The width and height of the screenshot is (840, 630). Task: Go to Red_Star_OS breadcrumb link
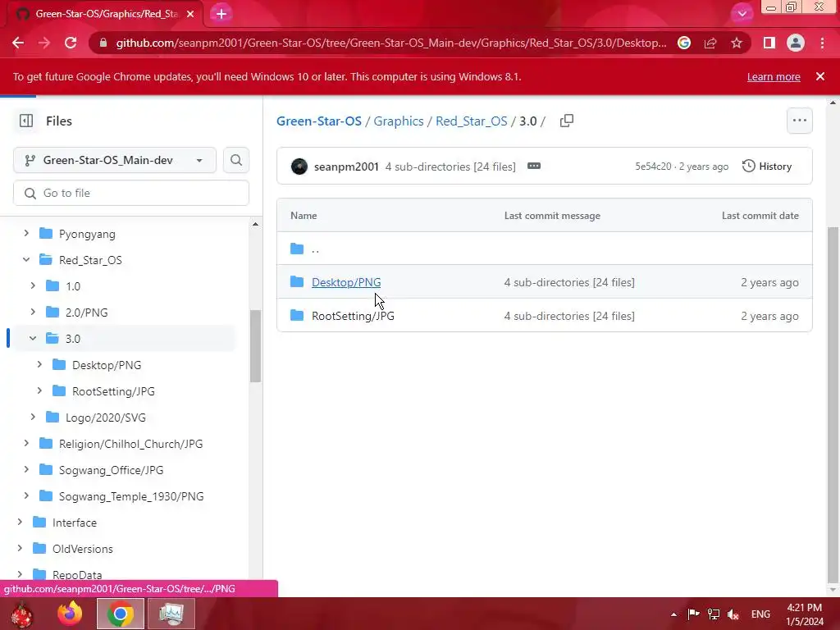[472, 121]
